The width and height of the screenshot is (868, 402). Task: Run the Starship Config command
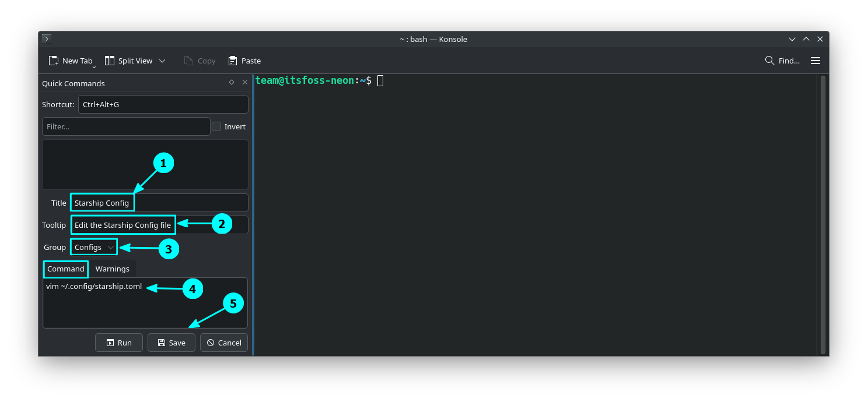pos(118,343)
